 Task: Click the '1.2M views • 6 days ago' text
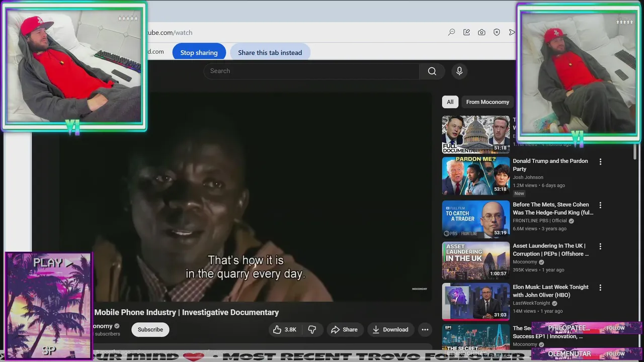(x=539, y=185)
